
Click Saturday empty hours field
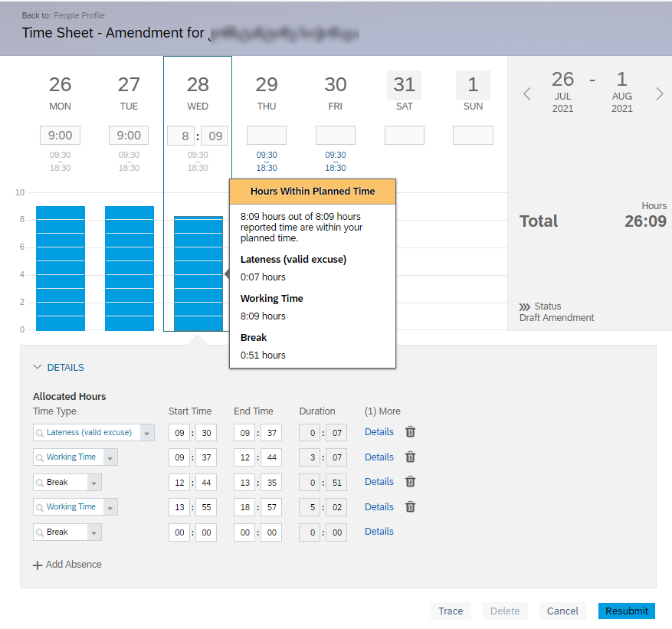[405, 136]
